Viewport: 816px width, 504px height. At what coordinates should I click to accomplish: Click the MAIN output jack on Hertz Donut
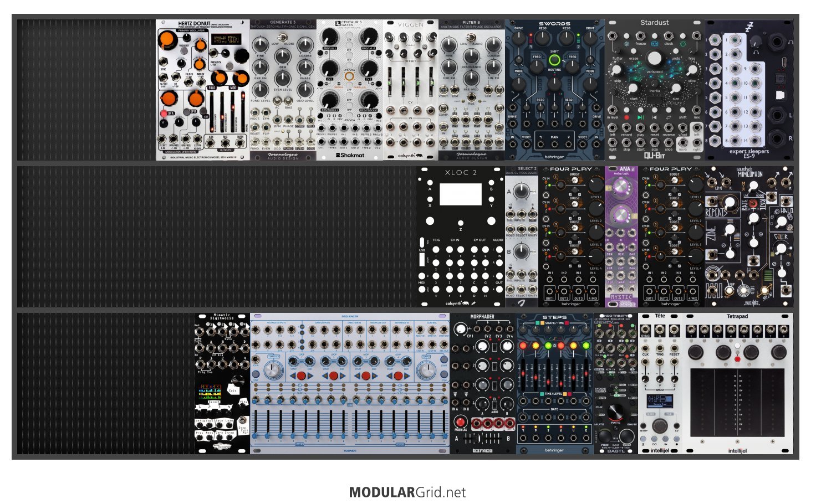pyautogui.click(x=241, y=143)
